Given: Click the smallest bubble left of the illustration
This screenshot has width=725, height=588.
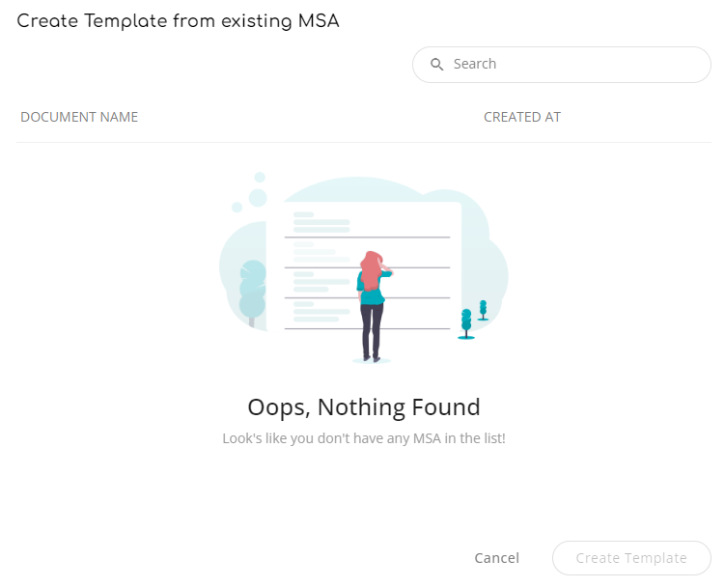Looking at the screenshot, I should 237,207.
